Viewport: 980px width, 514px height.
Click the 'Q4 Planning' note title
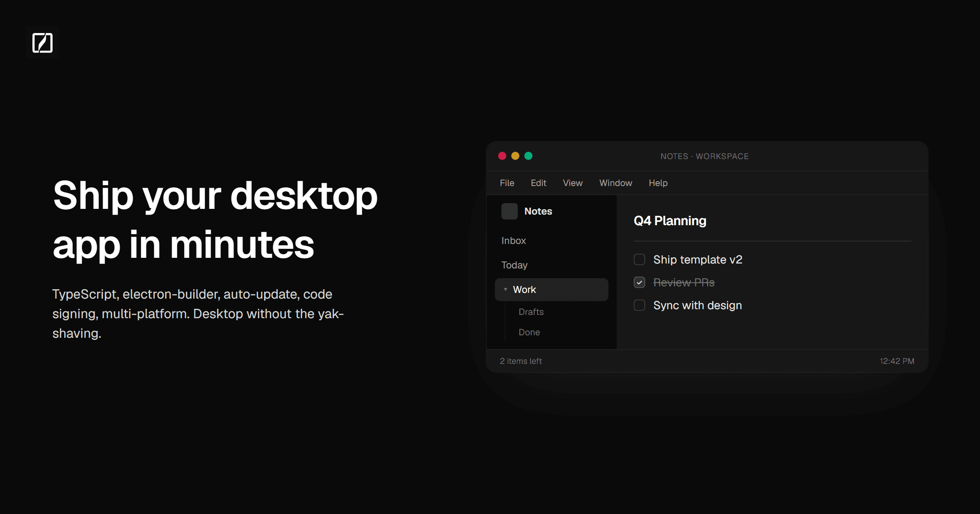[x=670, y=221]
